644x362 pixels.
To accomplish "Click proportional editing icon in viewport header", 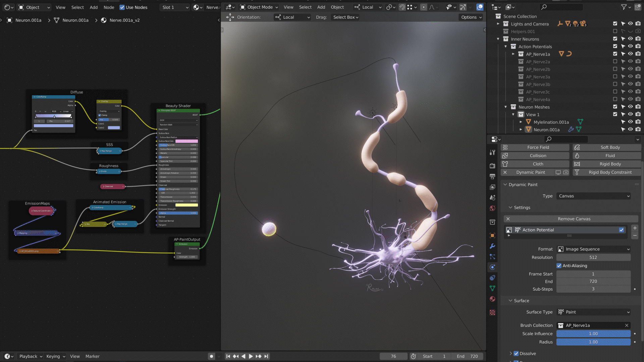I will (424, 7).
